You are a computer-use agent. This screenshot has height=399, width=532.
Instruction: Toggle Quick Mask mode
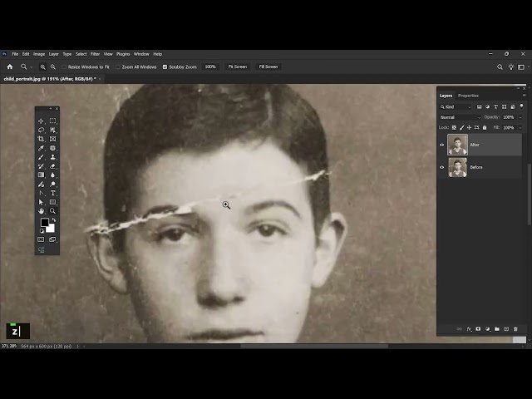tap(41, 239)
